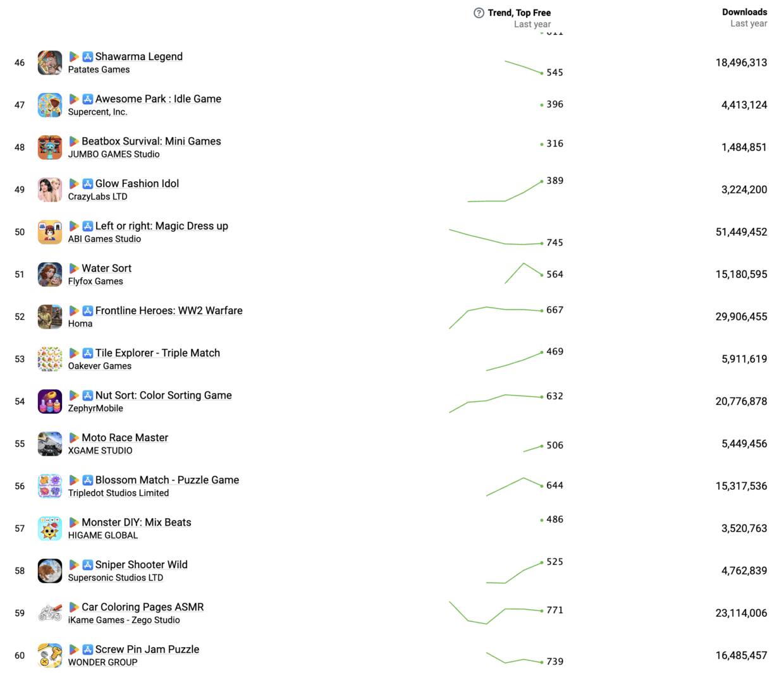The image size is (784, 673).
Task: Click App Store icon beside Sniper Shooter Wild
Action: point(88,565)
